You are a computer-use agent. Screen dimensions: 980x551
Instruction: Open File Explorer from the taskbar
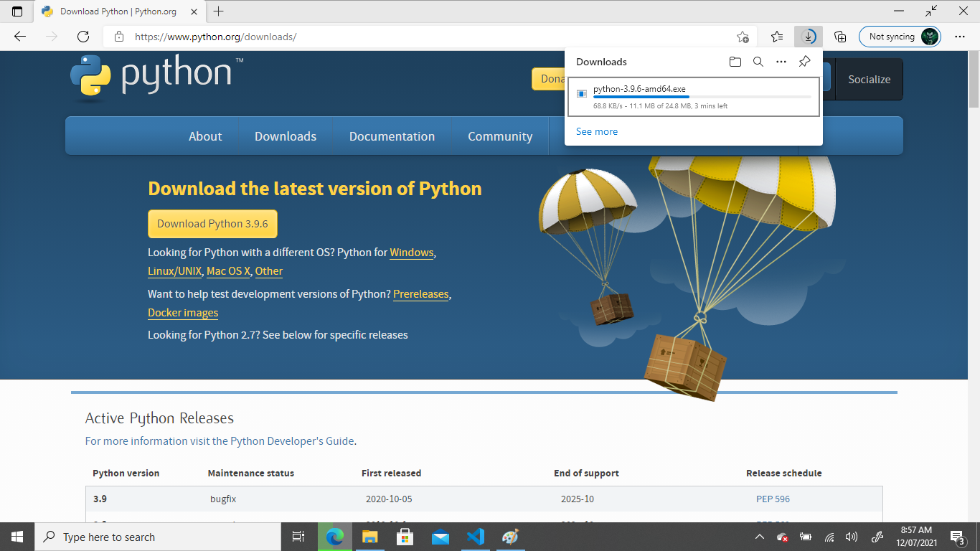coord(369,537)
